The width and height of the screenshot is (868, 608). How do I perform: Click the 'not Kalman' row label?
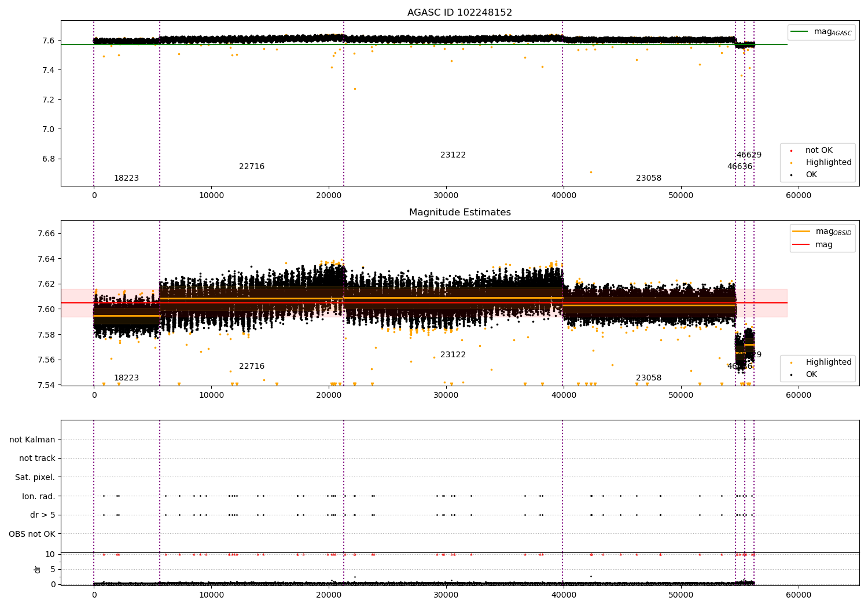[32, 439]
